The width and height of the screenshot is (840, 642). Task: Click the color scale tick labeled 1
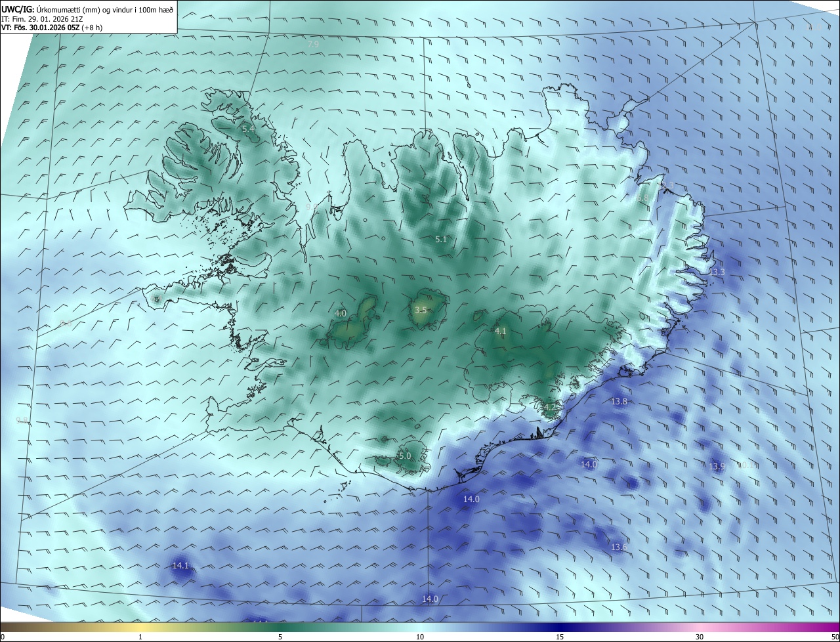pyautogui.click(x=140, y=637)
